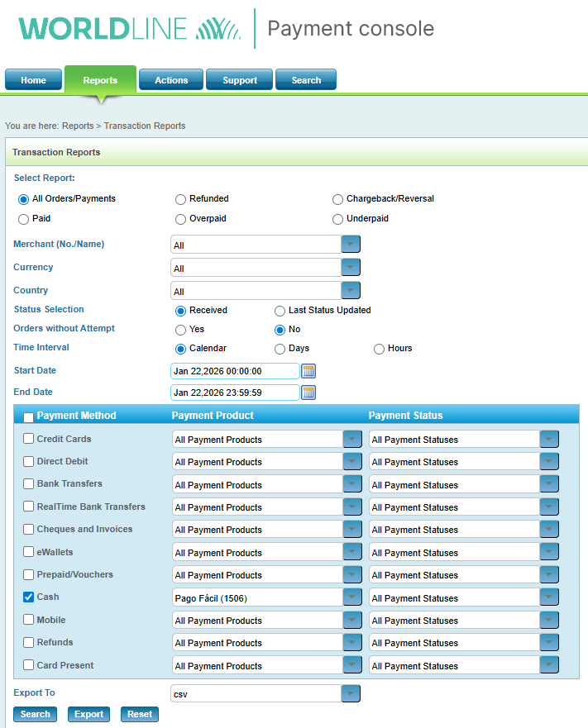Open the Search tab in navigation
The height and width of the screenshot is (728, 588).
(306, 80)
